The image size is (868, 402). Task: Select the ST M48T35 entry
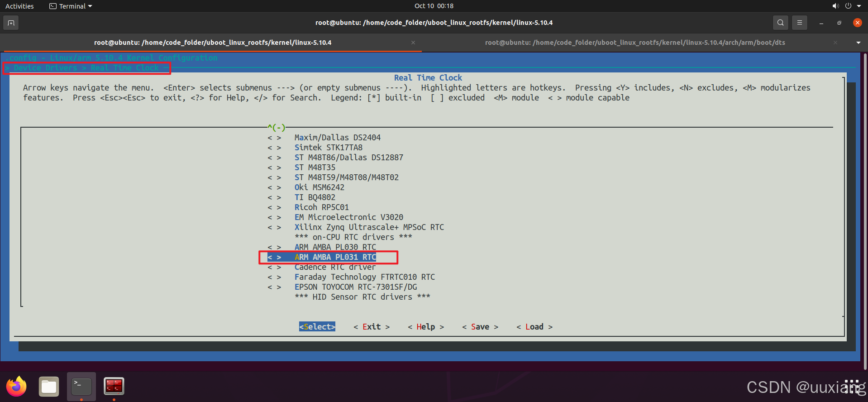301,167
